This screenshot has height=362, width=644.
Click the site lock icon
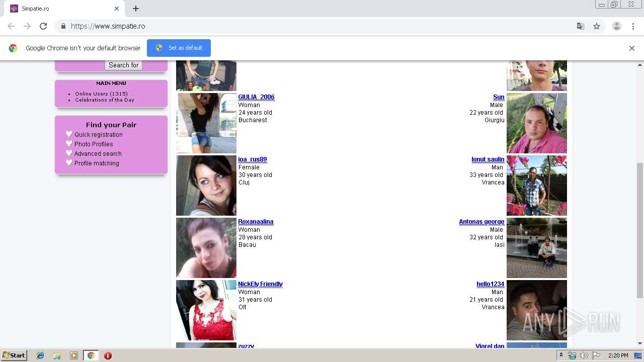click(63, 26)
